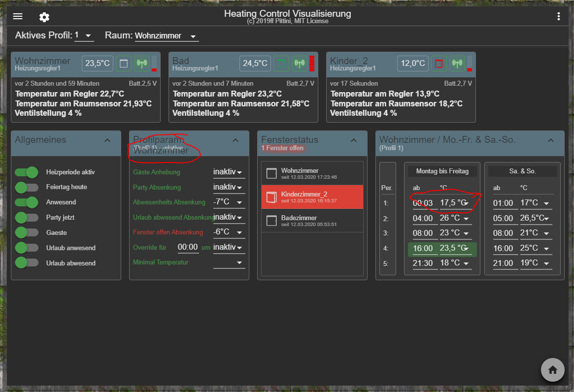This screenshot has width=574, height=392.
Task: Open the three-dot overflow menu
Action: pyautogui.click(x=558, y=17)
